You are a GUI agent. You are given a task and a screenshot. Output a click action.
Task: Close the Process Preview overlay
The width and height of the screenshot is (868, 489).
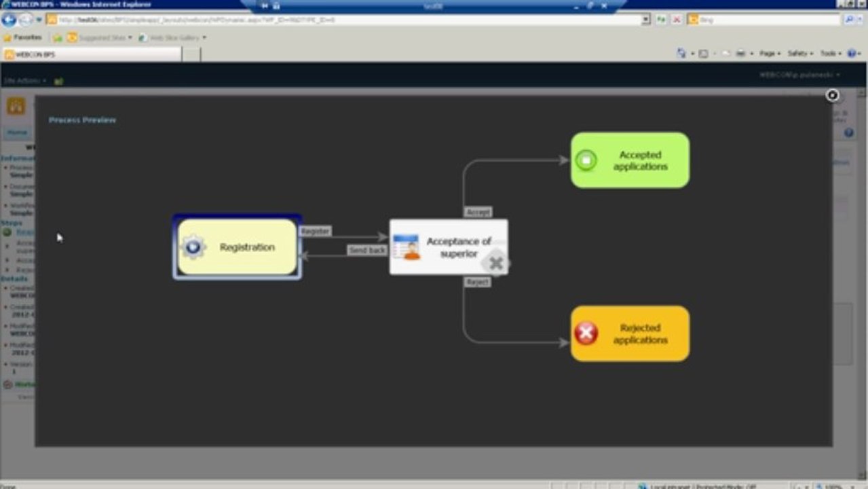pyautogui.click(x=832, y=95)
